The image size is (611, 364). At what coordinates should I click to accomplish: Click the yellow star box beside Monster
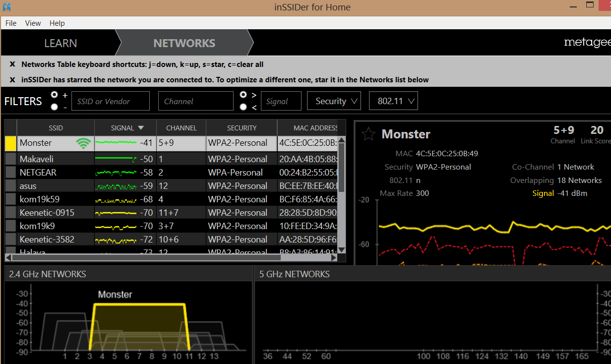click(x=11, y=143)
